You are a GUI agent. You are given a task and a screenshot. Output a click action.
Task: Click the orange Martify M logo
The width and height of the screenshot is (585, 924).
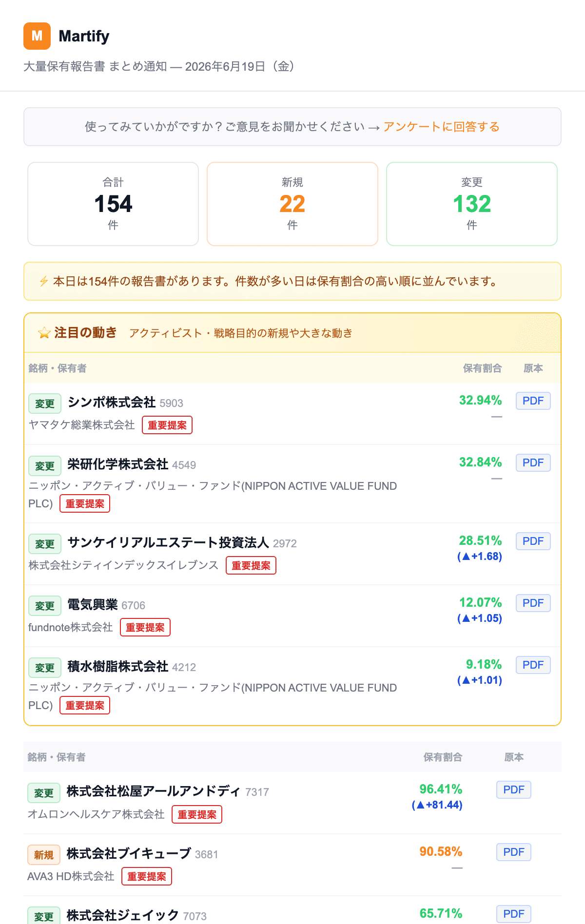[x=37, y=36]
